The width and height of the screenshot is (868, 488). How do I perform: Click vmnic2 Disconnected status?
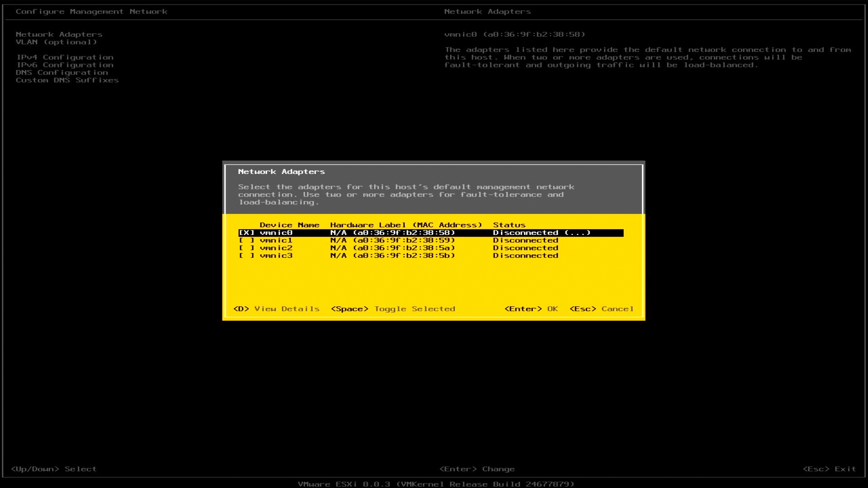pyautogui.click(x=526, y=248)
